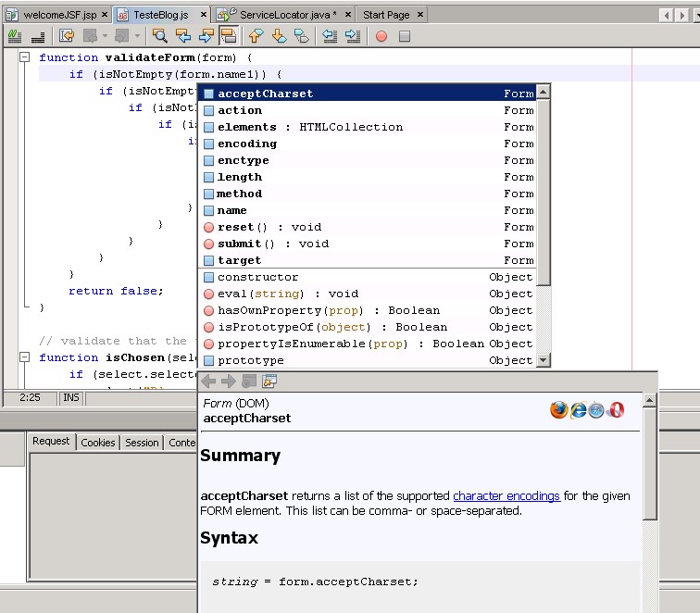Open documentation in external browser icon
Viewport: 700px width, 613px height.
tap(249, 381)
